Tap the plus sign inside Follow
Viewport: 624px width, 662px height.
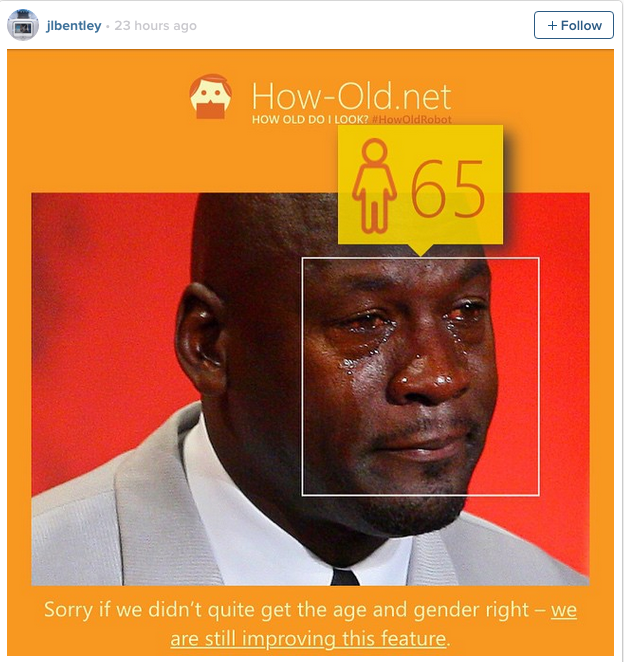[x=552, y=26]
